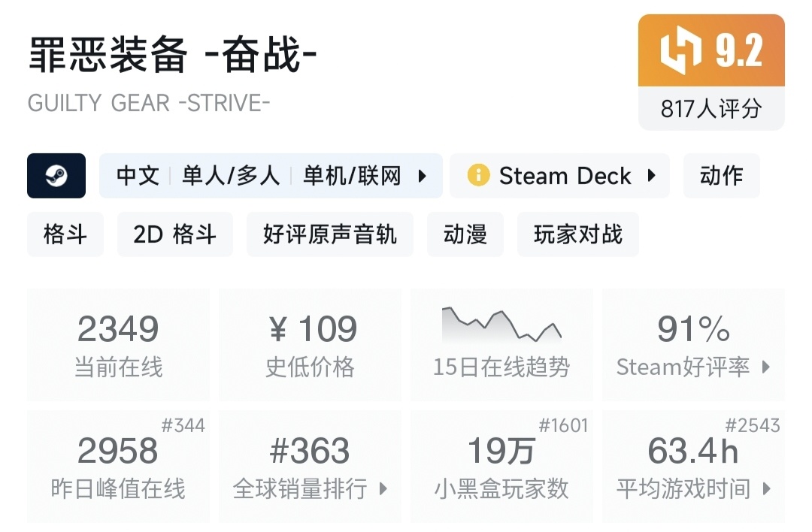812x532 pixels.
Task: Open the 好评原声音轨 tag
Action: pos(330,234)
